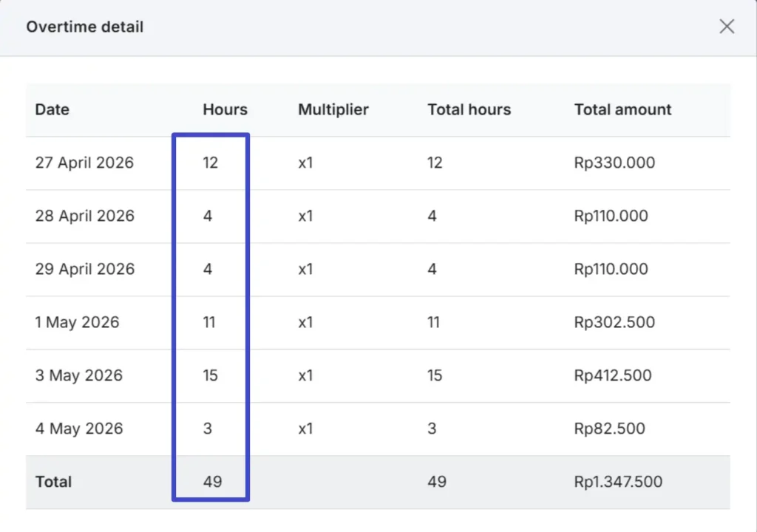Click Hours value for 28 April 2026

(208, 216)
